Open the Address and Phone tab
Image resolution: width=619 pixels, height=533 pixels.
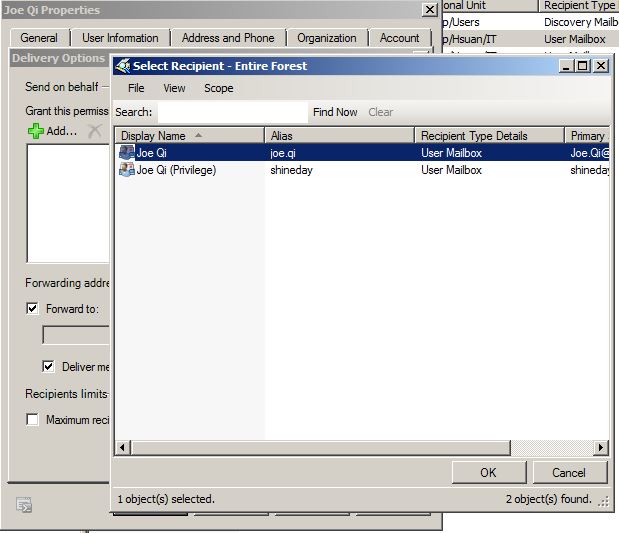[228, 38]
